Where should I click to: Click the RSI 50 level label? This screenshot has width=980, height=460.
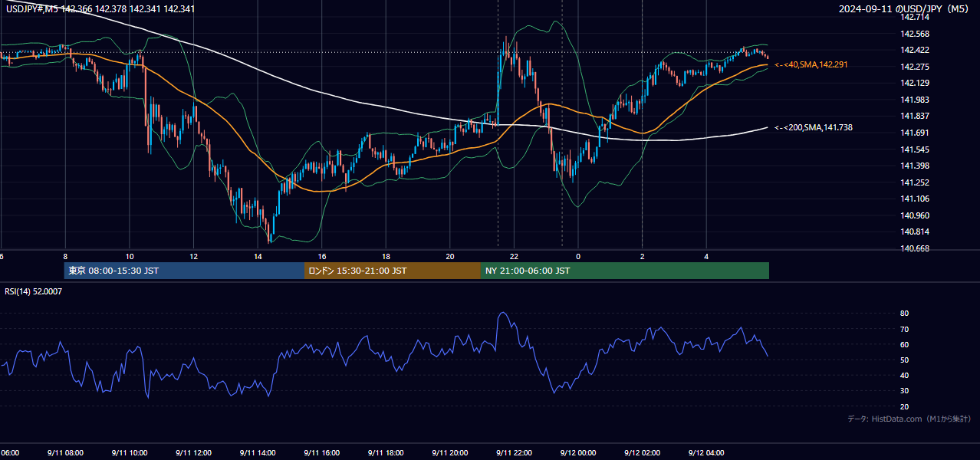pos(905,360)
